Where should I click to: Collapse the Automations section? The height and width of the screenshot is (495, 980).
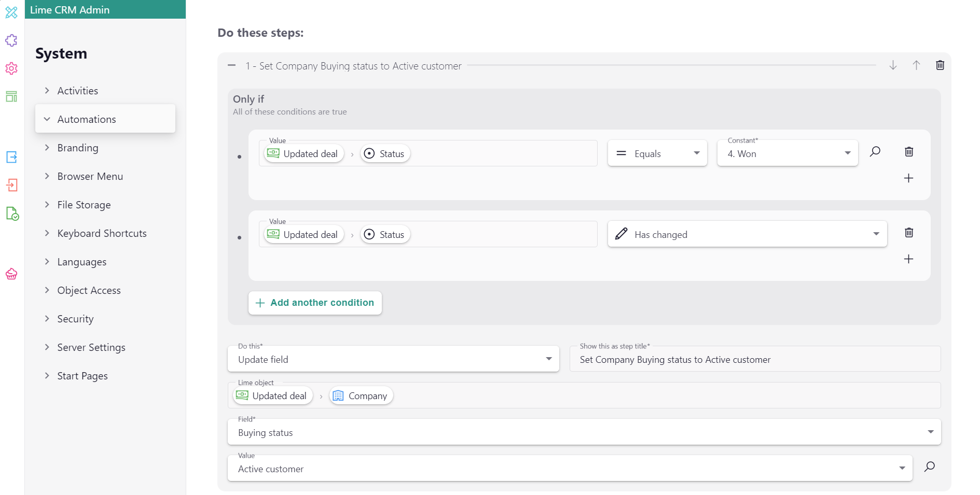coord(86,119)
